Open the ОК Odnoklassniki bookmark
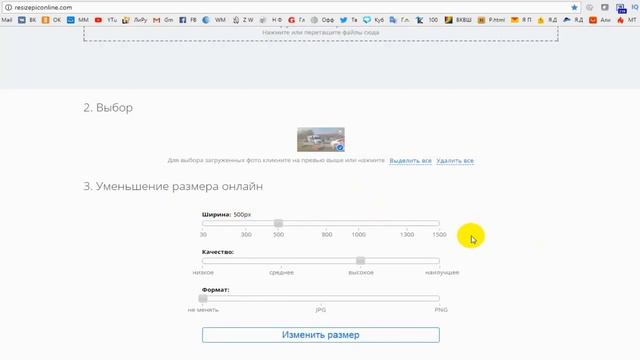Viewport: 640px width, 360px height. [x=51, y=20]
